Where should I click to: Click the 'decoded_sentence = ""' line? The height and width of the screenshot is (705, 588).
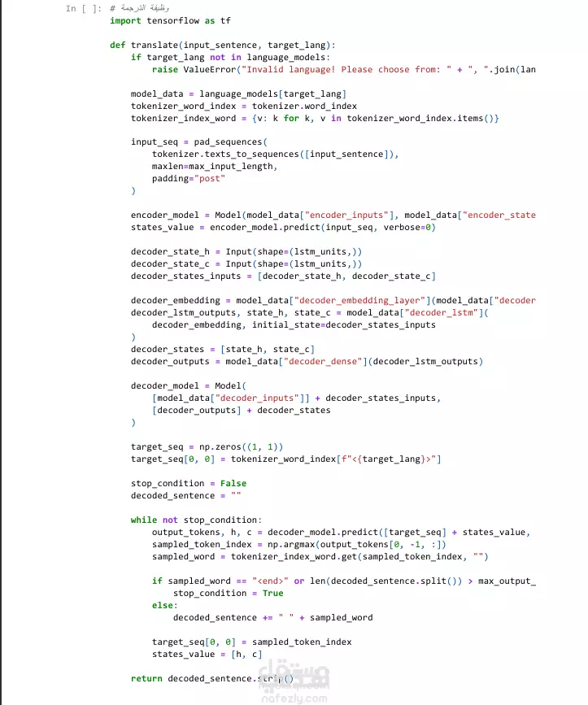coord(185,495)
